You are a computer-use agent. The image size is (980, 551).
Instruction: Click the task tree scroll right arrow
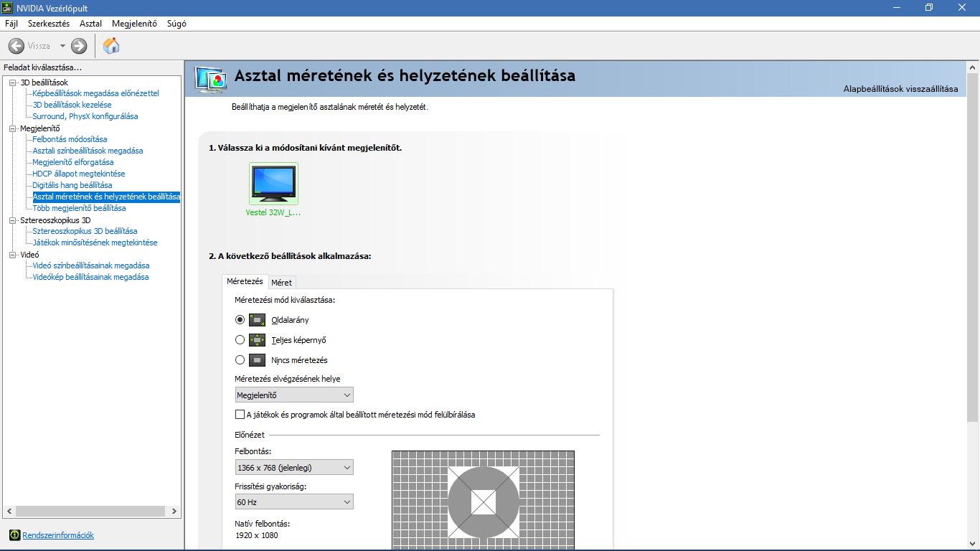click(174, 512)
